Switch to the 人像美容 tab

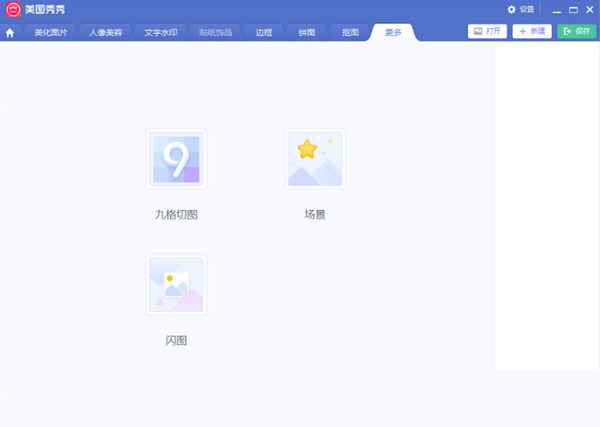[x=106, y=32]
